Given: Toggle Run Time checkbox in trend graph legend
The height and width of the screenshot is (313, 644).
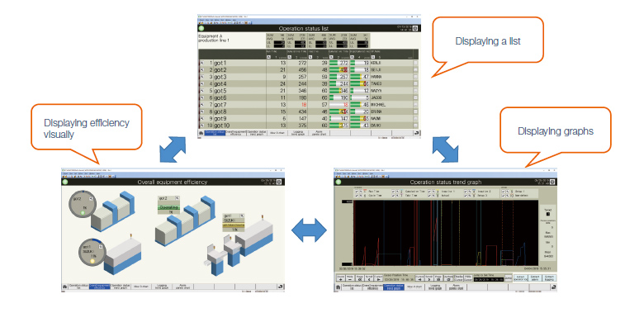Looking at the screenshot, I should click(357, 192).
